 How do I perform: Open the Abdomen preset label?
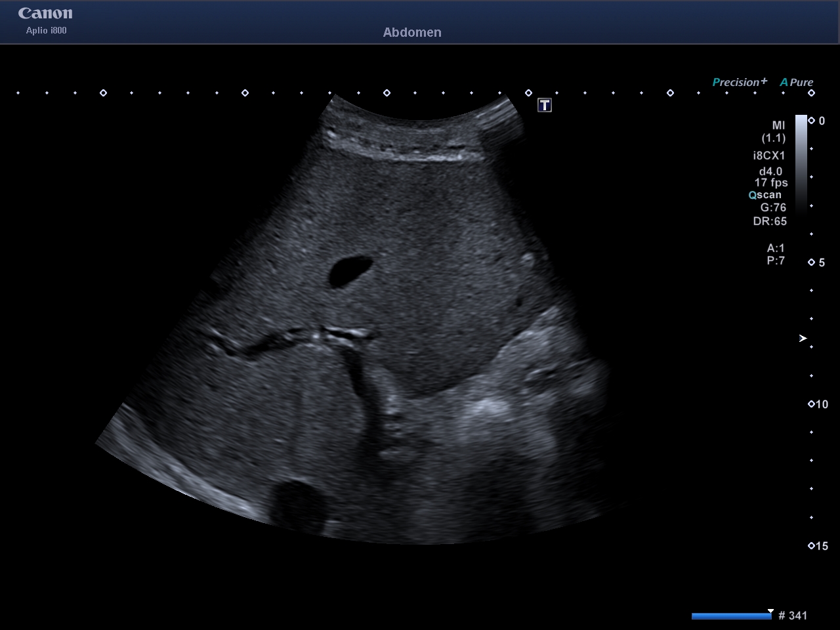pos(412,32)
